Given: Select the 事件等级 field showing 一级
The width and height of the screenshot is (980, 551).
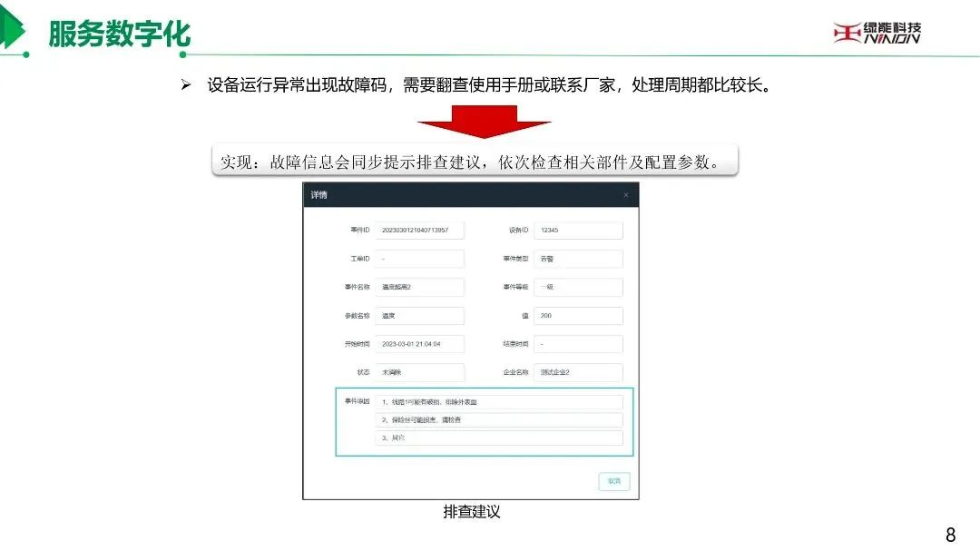Looking at the screenshot, I should [x=578, y=287].
